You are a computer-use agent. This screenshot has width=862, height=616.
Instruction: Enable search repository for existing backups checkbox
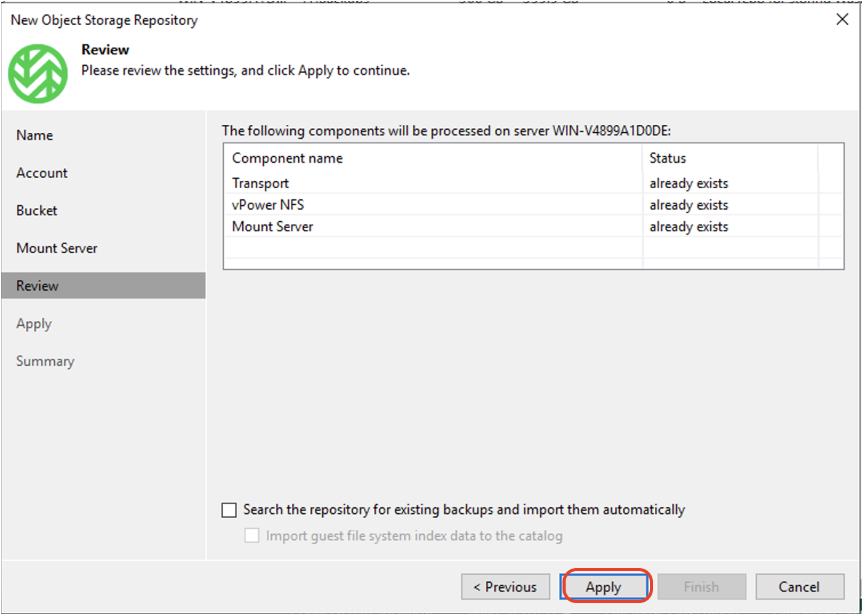(x=229, y=510)
